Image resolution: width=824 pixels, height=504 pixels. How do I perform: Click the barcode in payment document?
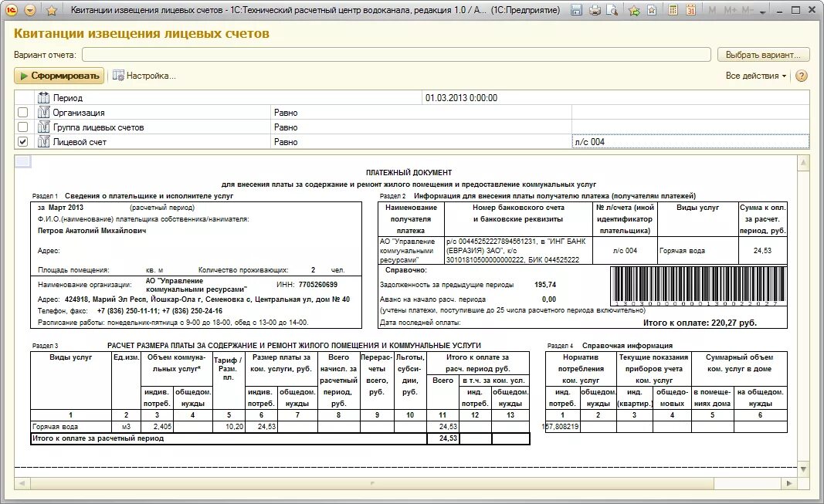pyautogui.click(x=698, y=286)
